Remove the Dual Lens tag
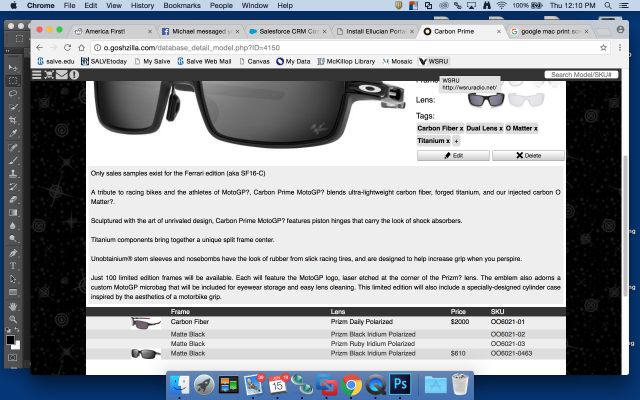This screenshot has width=640, height=400. tap(501, 129)
